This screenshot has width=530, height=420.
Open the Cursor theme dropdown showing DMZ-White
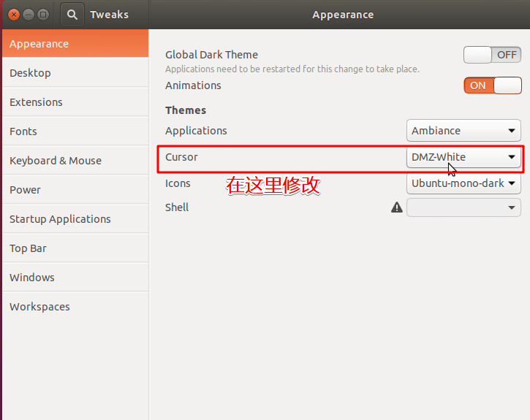click(463, 156)
